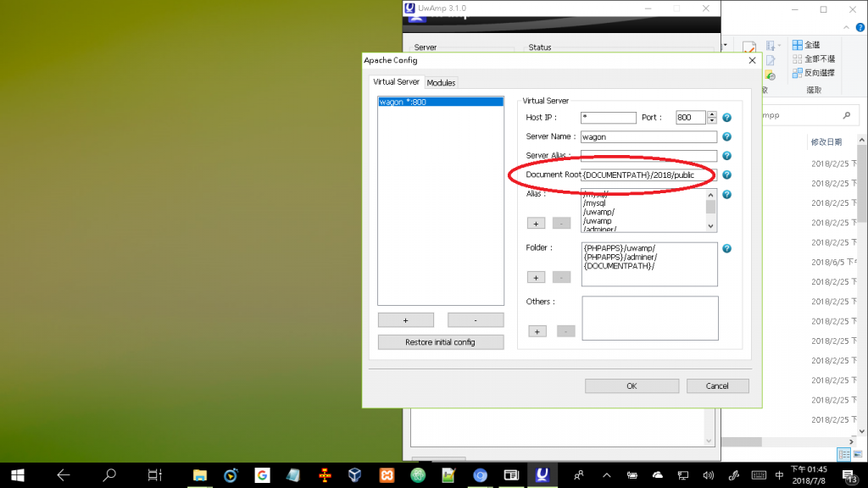This screenshot has height=488, width=868.
Task: Collapse Explorer ribbon chevron
Action: 847,27
